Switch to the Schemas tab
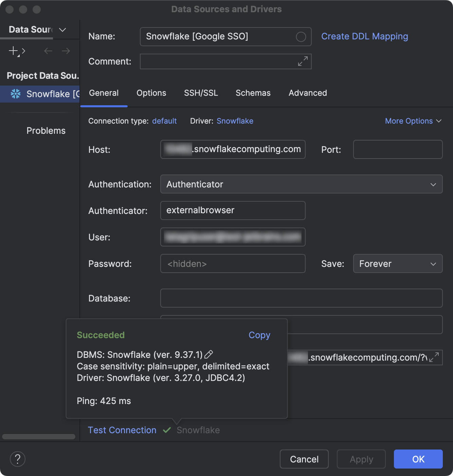 pyautogui.click(x=253, y=93)
